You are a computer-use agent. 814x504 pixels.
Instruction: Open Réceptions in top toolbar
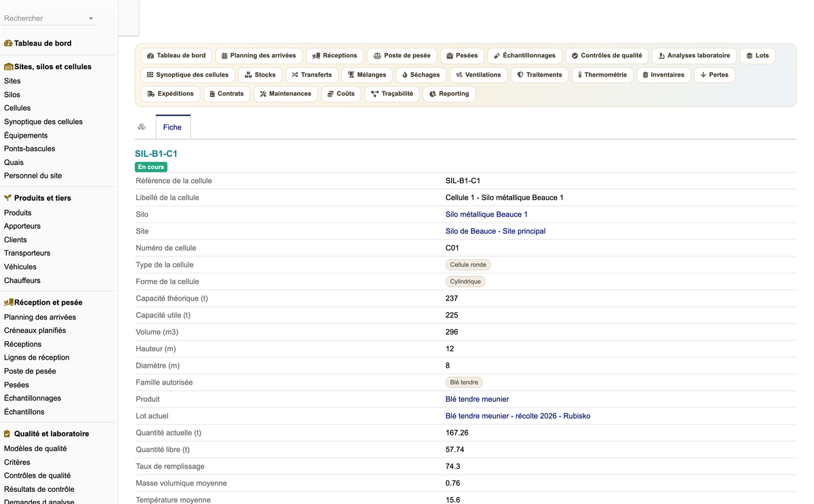[x=334, y=56]
